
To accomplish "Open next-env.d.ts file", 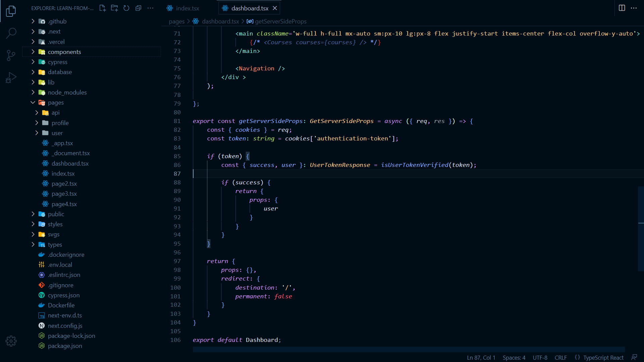I will point(92,315).
